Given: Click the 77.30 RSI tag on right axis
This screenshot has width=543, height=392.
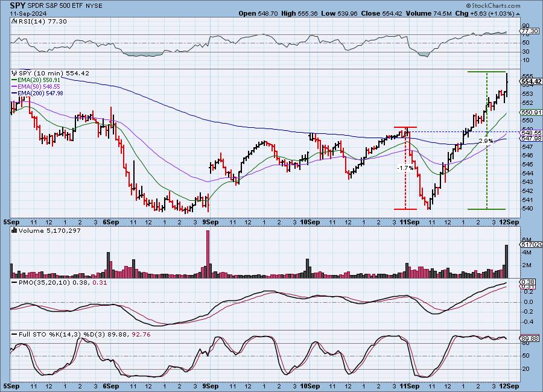Looking at the screenshot, I should pyautogui.click(x=530, y=31).
